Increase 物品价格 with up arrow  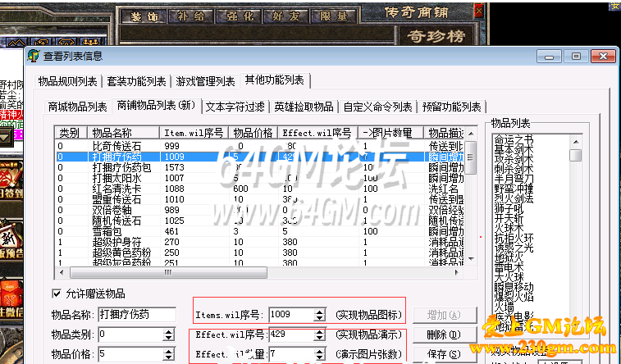pos(169,351)
